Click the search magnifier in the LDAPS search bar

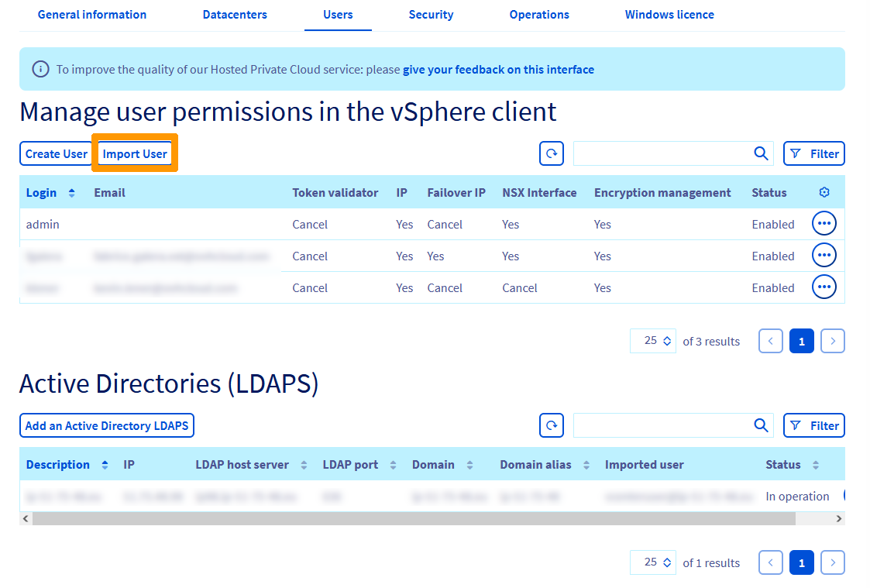coord(760,425)
